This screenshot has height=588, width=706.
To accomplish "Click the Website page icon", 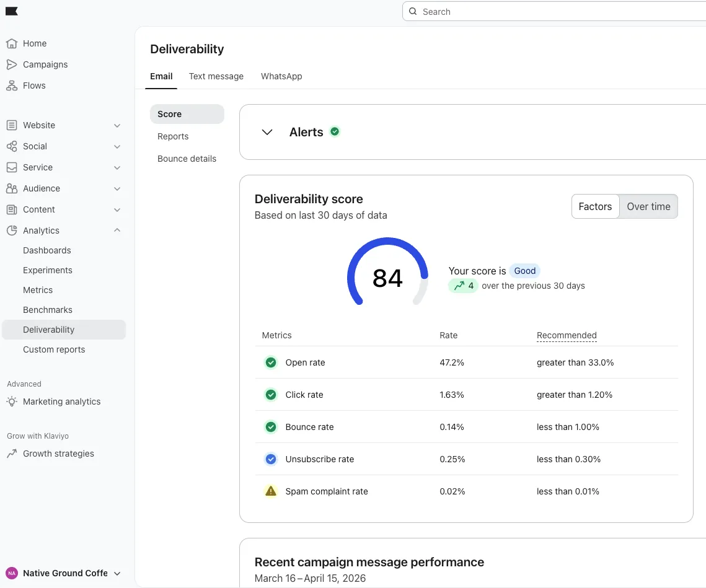I will (12, 125).
